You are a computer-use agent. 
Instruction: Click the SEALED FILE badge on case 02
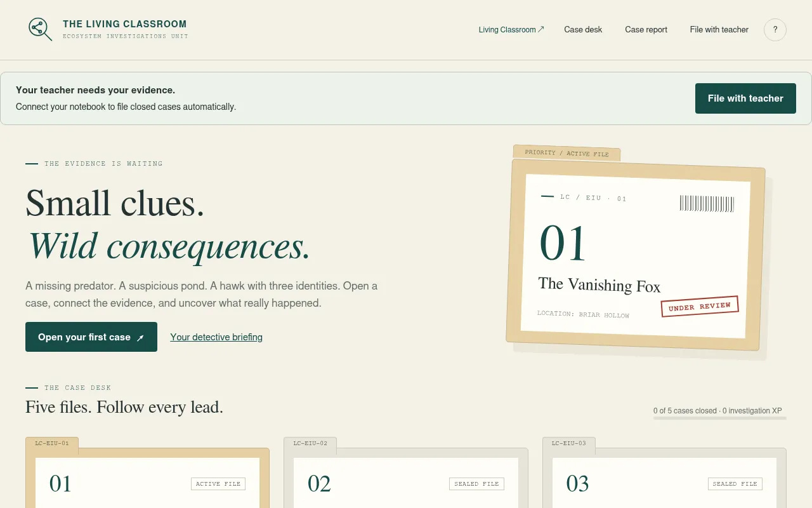coord(476,484)
